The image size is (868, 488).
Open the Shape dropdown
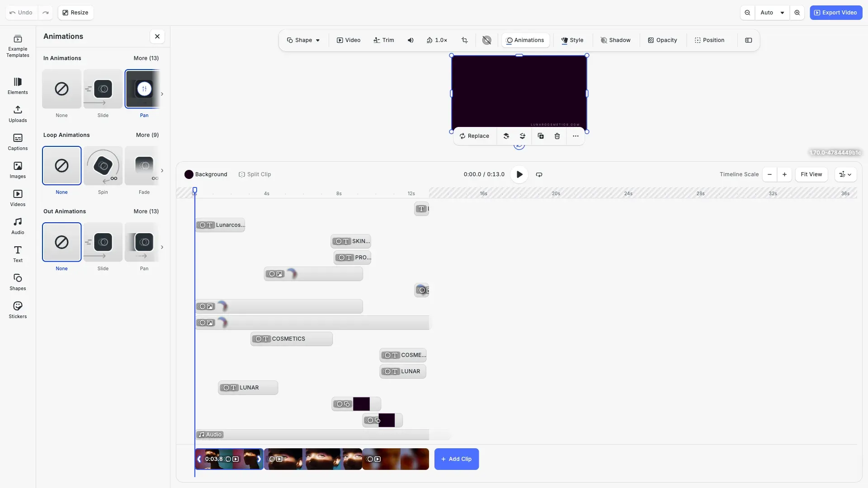coord(303,40)
